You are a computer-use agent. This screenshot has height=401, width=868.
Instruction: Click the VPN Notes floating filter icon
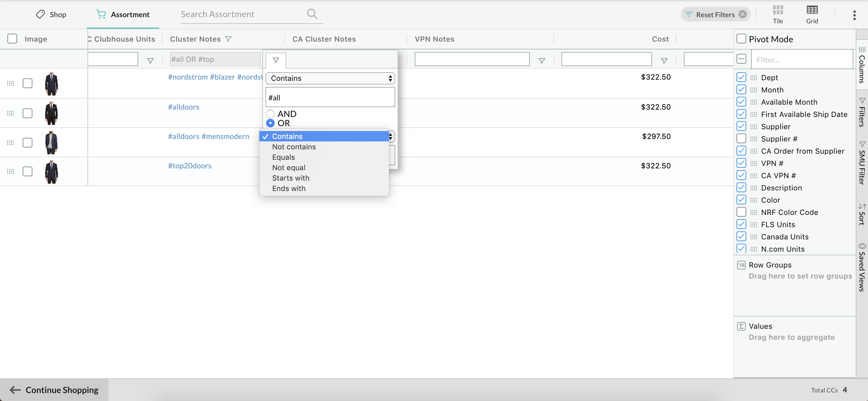pyautogui.click(x=542, y=61)
